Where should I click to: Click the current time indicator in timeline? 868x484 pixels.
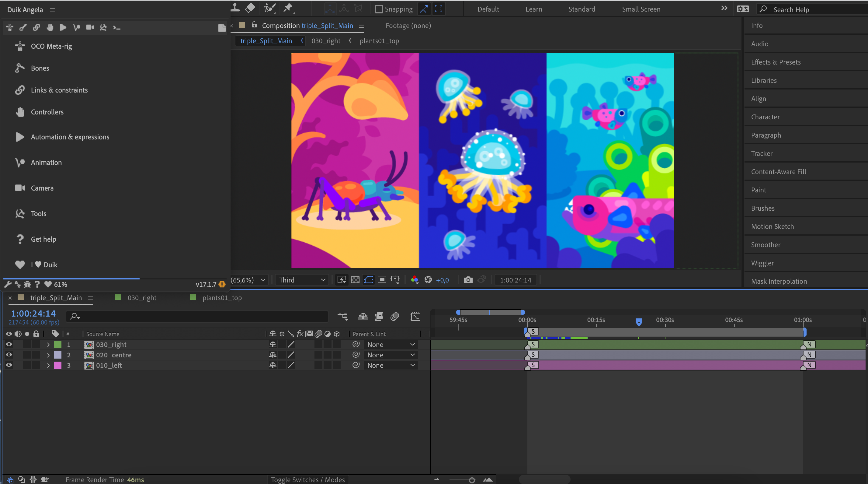(639, 321)
